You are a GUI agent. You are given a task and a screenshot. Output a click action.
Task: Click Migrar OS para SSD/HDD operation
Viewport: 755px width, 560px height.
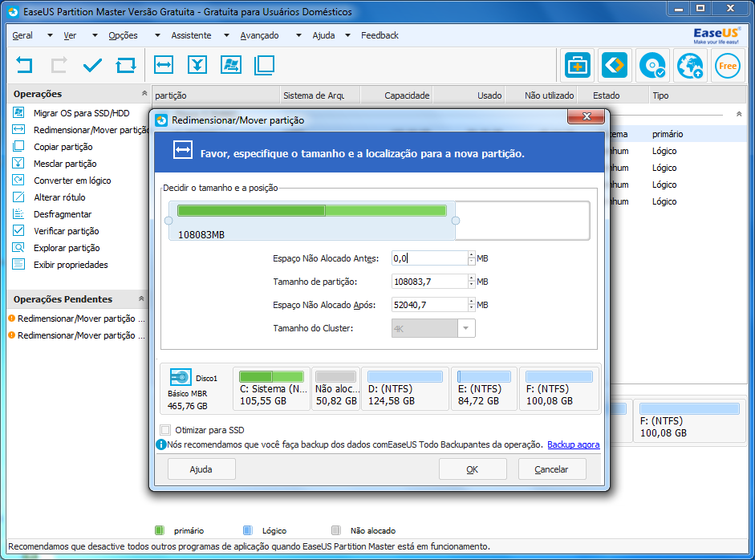81,113
